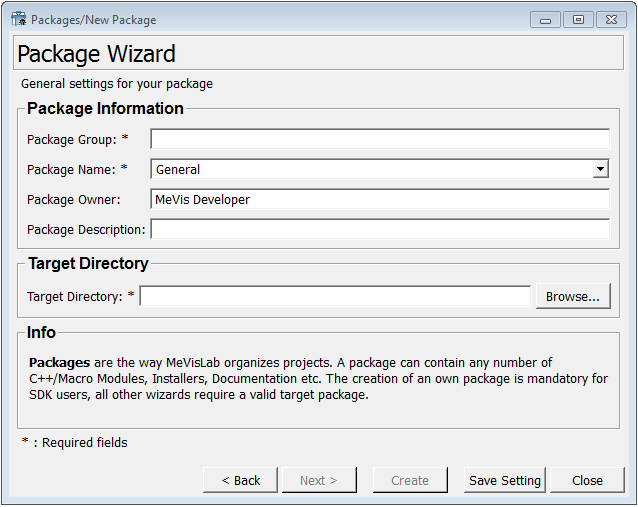Click the Next > button
Viewport: 638px width, 507px height.
pos(318,480)
